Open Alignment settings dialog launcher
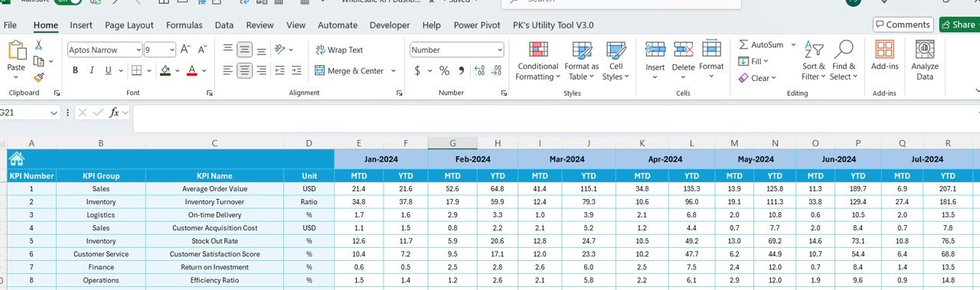Screen dimensions: 980x290 pyautogui.click(x=399, y=93)
